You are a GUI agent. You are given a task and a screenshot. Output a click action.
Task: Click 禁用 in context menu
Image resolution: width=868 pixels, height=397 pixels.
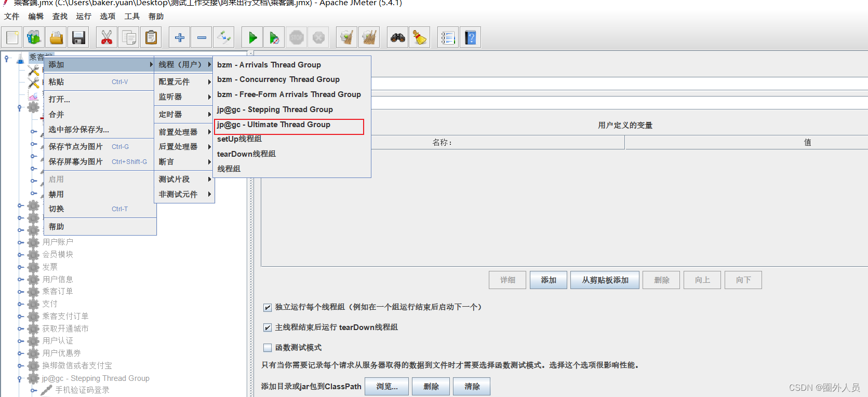[100, 195]
